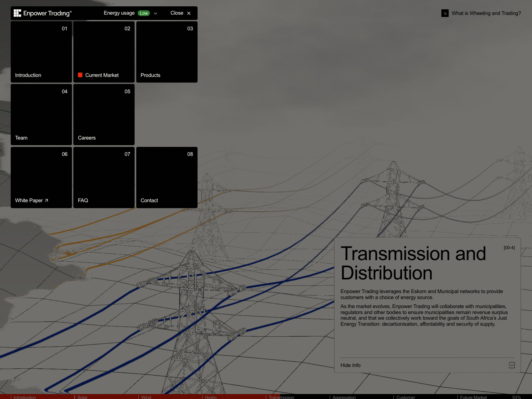The width and height of the screenshot is (532, 399).
Task: Click the red square Current Market indicator
Action: 80,75
